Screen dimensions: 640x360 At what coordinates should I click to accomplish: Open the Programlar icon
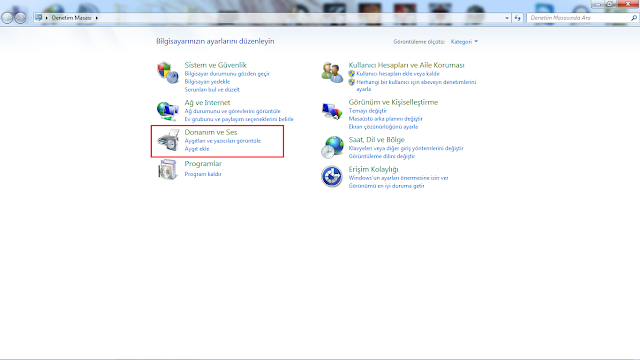coord(168,169)
